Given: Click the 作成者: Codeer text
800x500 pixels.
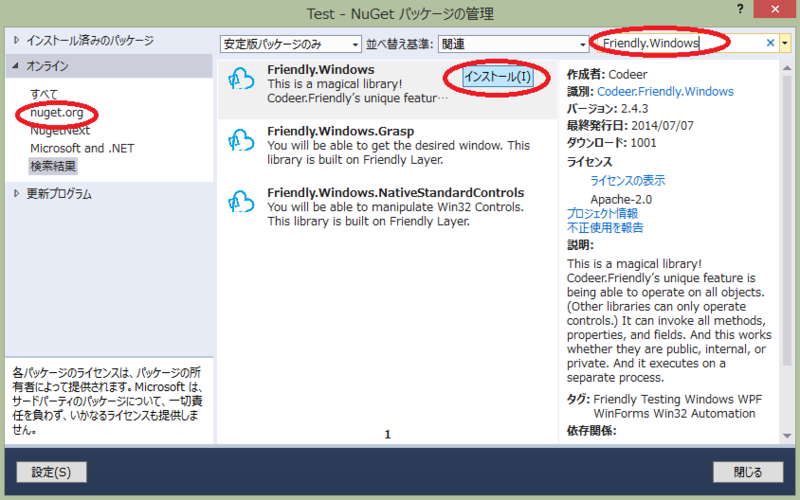Looking at the screenshot, I should click(607, 74).
